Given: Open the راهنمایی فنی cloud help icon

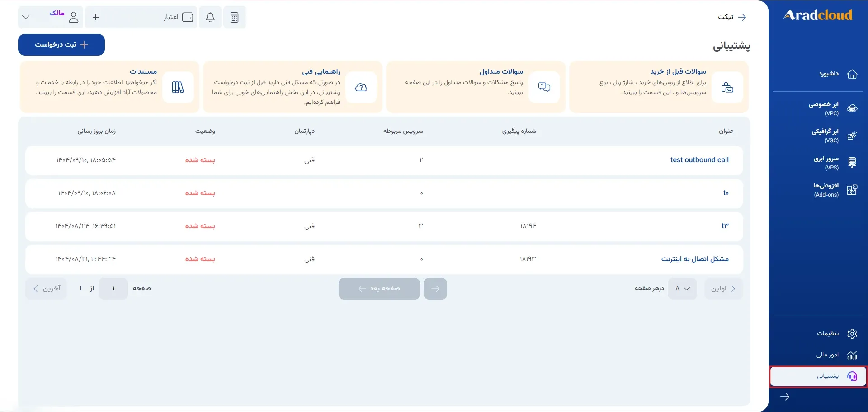Looking at the screenshot, I should point(361,87).
